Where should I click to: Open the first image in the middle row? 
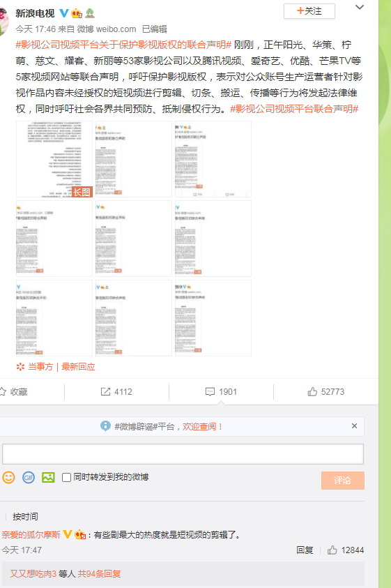point(54,239)
